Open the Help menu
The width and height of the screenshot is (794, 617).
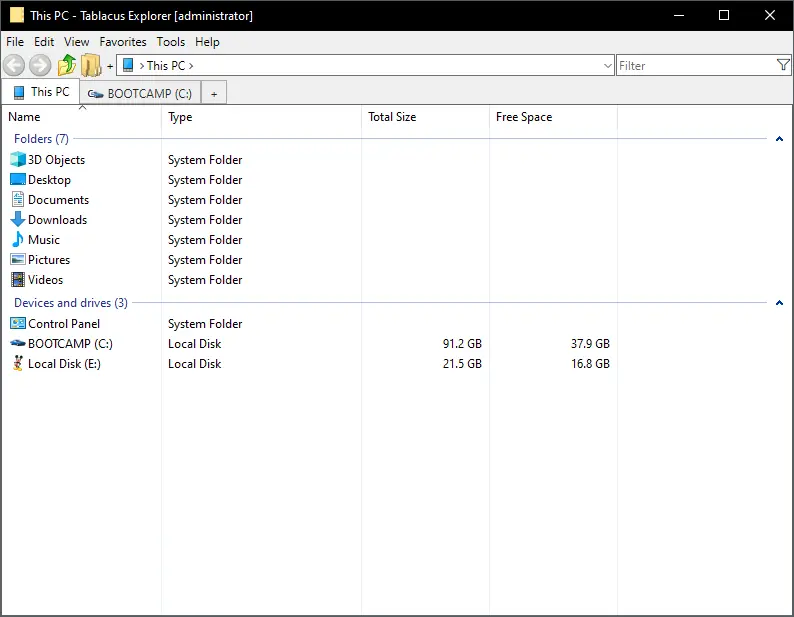[x=207, y=42]
